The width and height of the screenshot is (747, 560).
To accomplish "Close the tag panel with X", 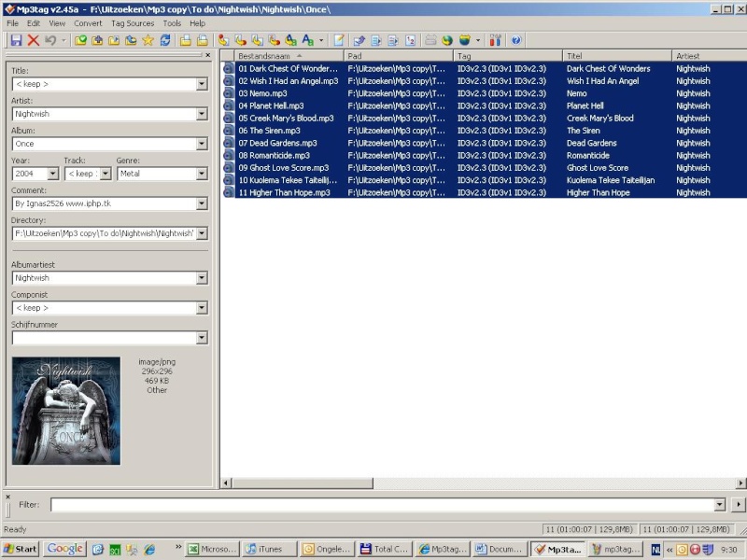I will coord(207,55).
